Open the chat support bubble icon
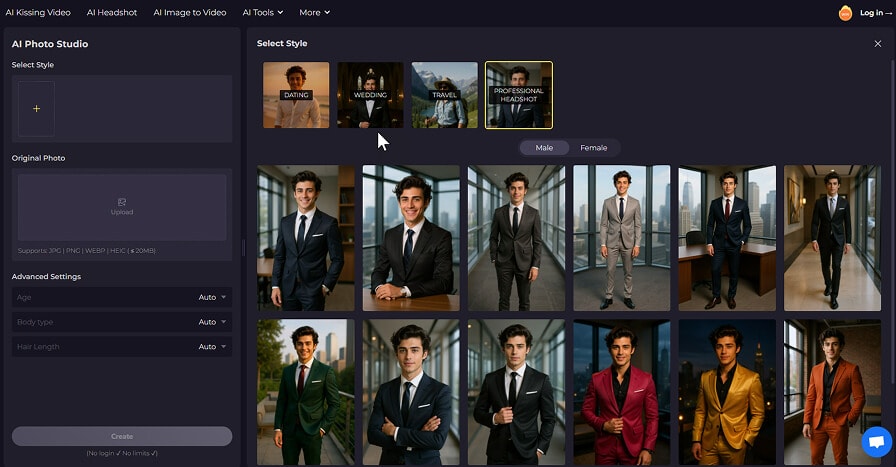Image resolution: width=896 pixels, height=467 pixels. [x=876, y=441]
